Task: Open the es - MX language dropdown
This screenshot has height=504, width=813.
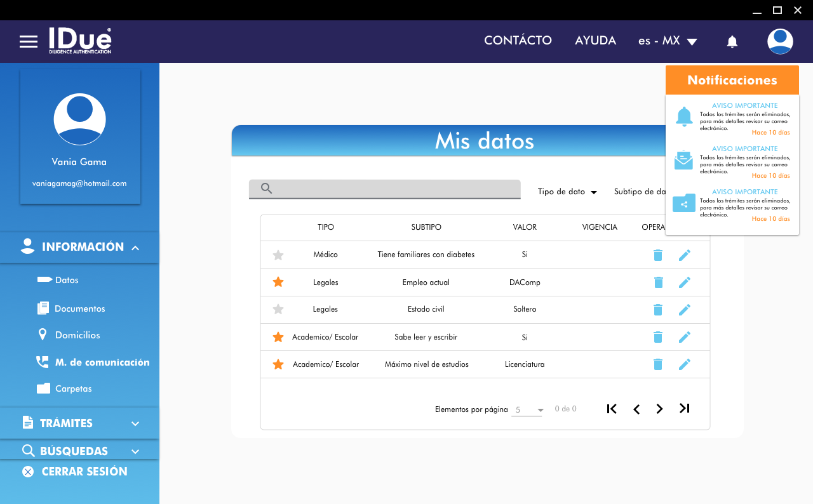Action: 668,41
